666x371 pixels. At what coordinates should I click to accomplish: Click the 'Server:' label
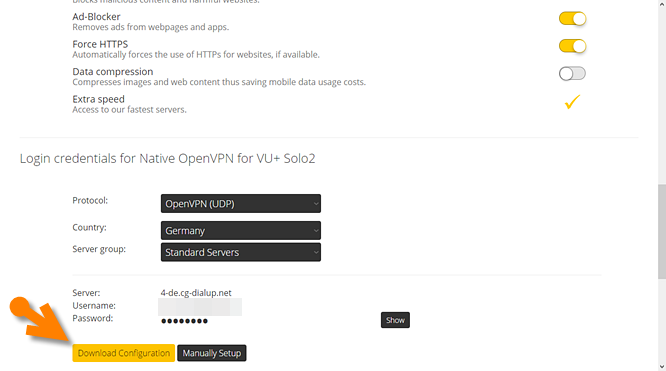point(86,293)
